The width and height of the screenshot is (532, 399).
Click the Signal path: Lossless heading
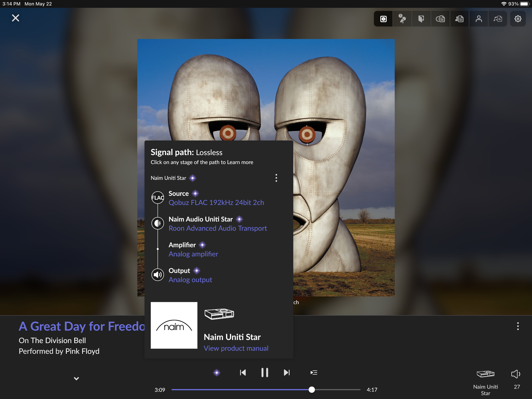point(186,152)
